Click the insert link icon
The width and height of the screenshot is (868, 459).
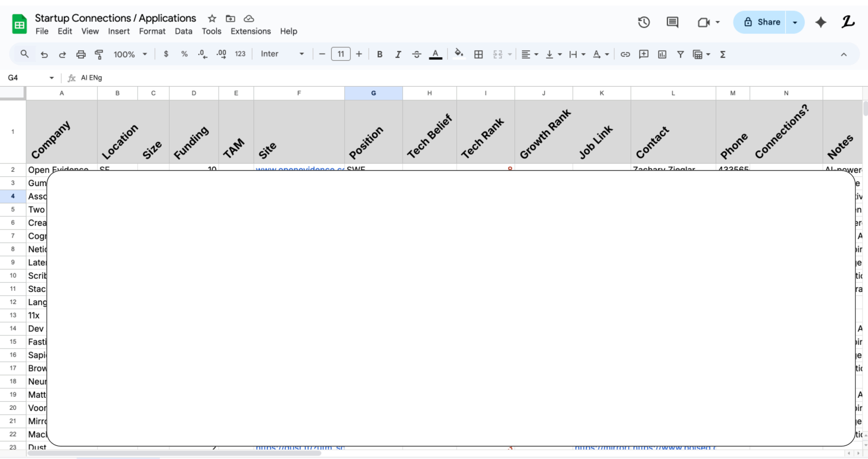point(625,54)
